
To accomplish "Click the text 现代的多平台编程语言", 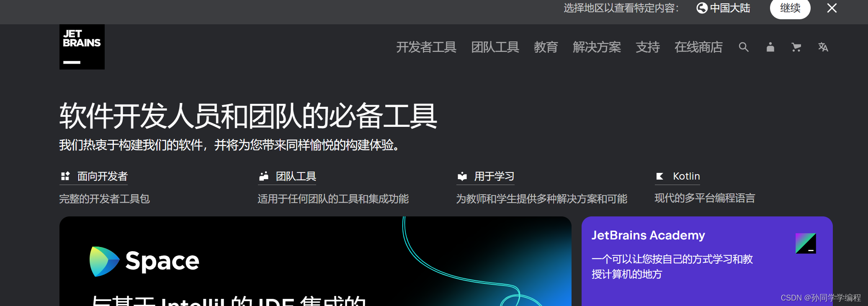I will coord(705,198).
